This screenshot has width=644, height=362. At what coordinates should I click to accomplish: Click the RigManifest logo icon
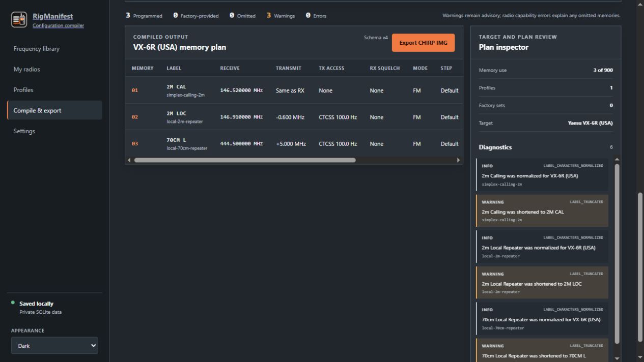point(19,20)
